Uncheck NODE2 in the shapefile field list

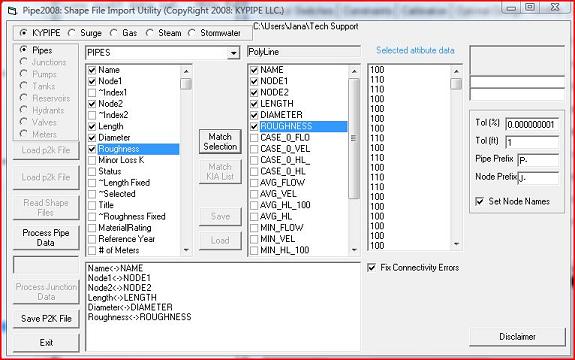[254, 93]
